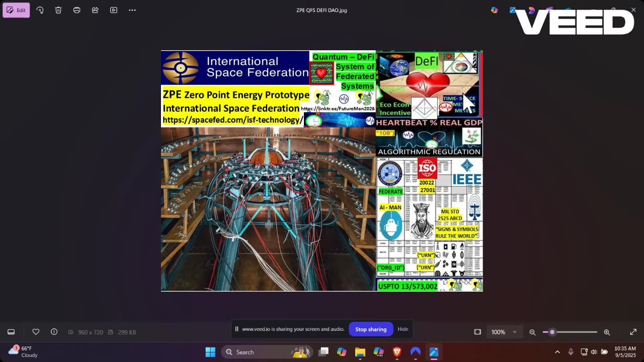This screenshot has width=644, height=362.
Task: Open the file info panel icon
Action: pos(54,332)
